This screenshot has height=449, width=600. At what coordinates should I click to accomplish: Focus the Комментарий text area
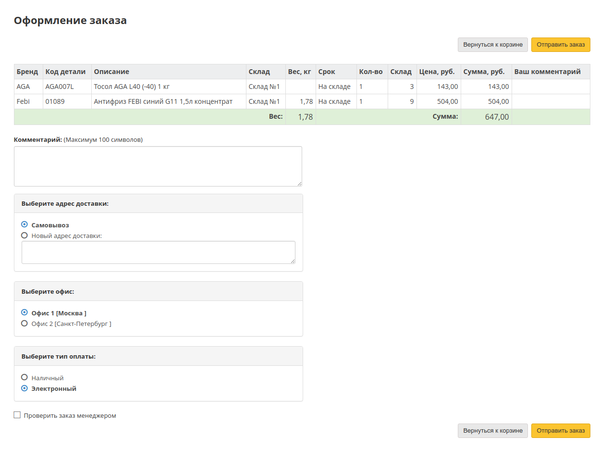coord(157,165)
